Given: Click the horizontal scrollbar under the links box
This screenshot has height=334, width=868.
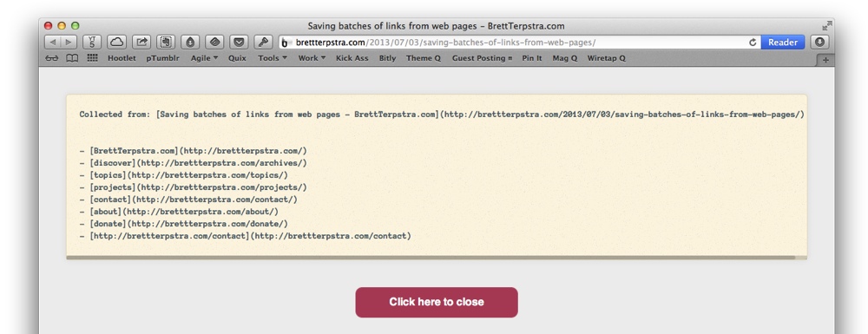Looking at the screenshot, I should pos(431,257).
